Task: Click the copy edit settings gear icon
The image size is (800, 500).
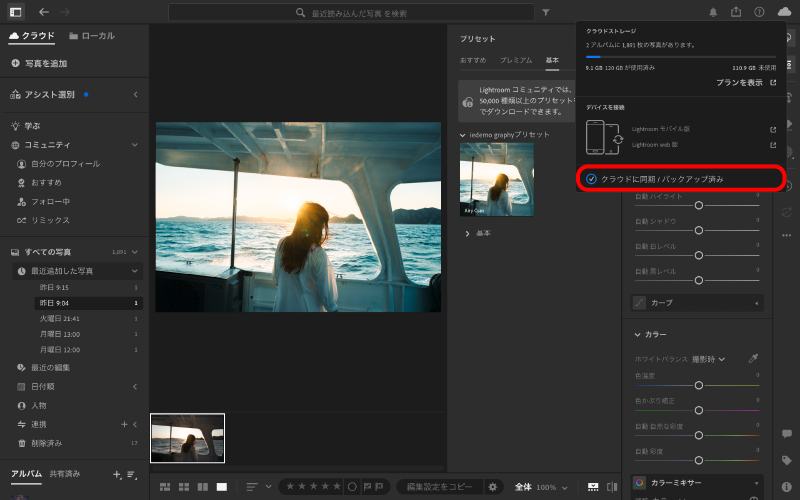Action: 492,487
